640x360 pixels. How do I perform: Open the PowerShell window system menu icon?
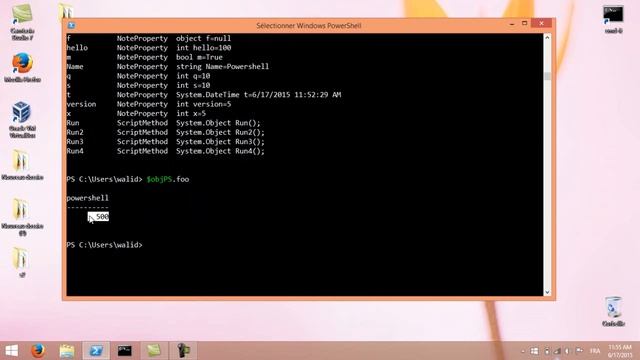tap(71, 25)
